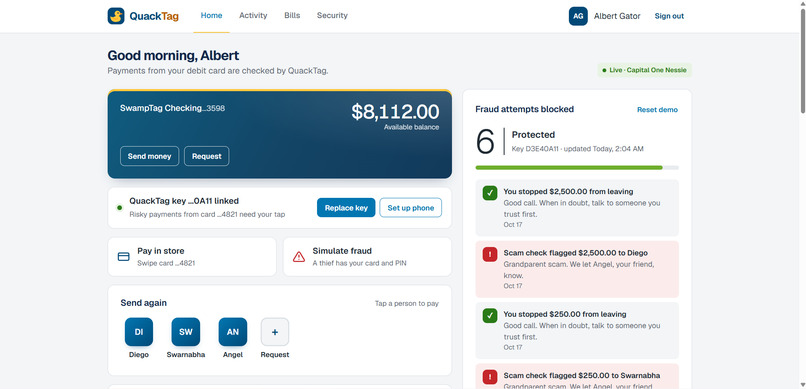
Task: Open the Pay in store card
Action: [x=192, y=256]
